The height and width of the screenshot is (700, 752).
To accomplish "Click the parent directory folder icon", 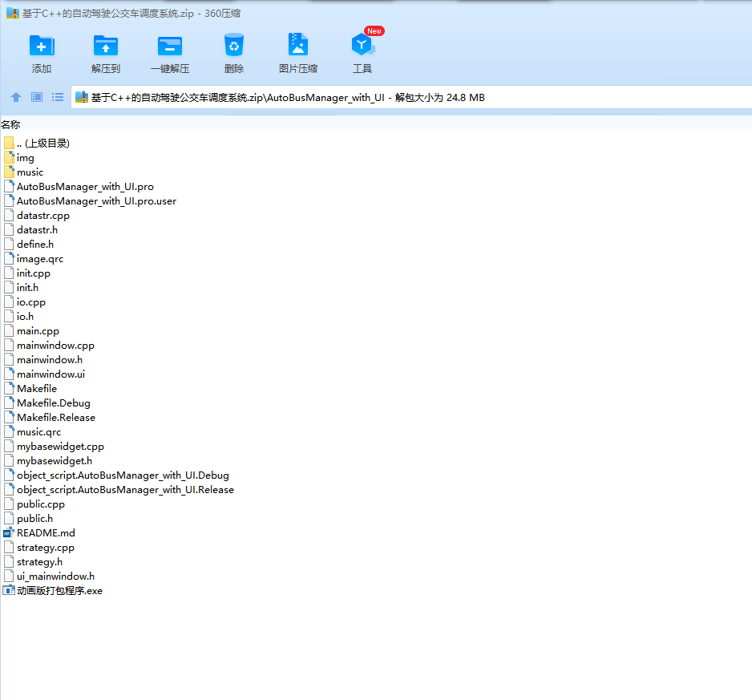I will coord(9,143).
